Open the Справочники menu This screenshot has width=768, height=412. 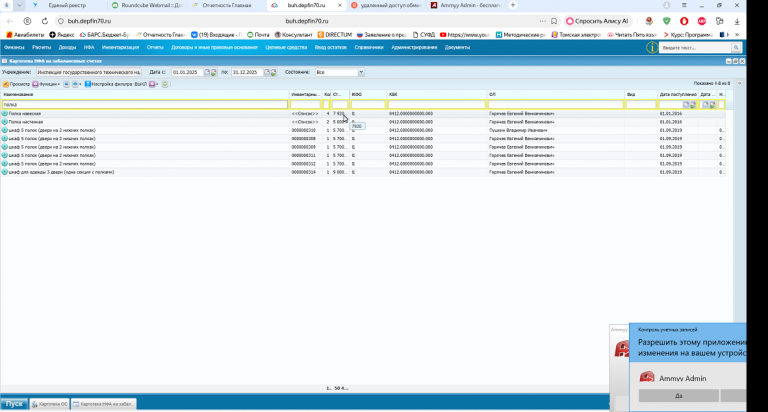[x=369, y=48]
